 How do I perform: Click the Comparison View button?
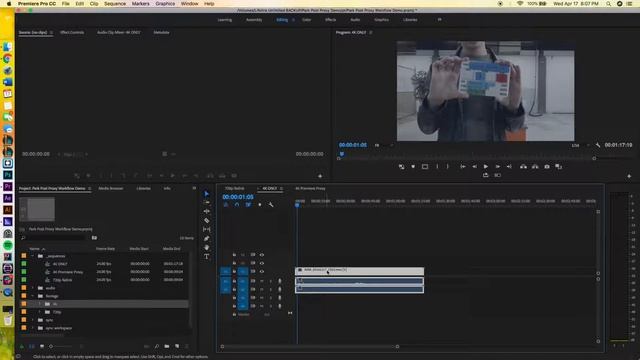tap(559, 167)
